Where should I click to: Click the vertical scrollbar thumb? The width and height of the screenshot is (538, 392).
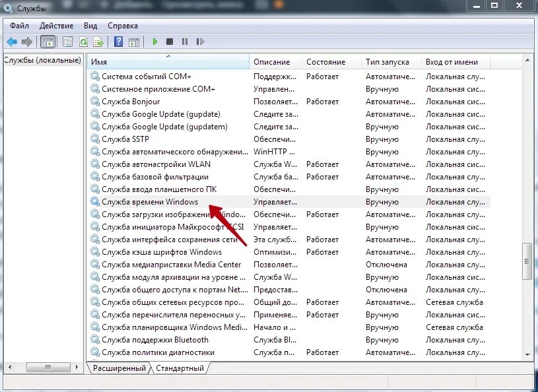(x=527, y=261)
